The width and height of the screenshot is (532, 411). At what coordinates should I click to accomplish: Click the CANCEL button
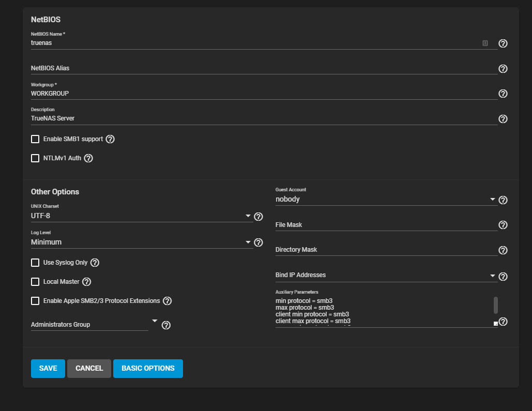click(89, 369)
